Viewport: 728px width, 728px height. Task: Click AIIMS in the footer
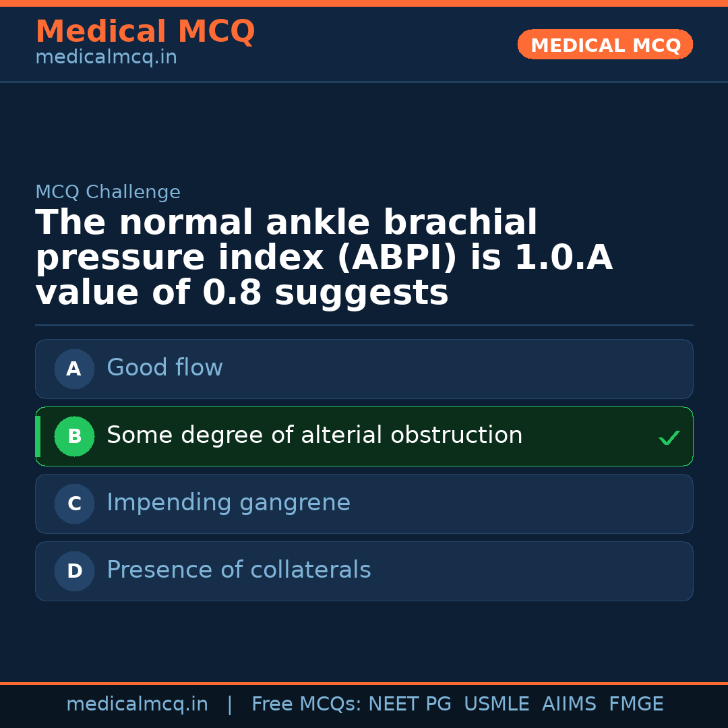569,704
